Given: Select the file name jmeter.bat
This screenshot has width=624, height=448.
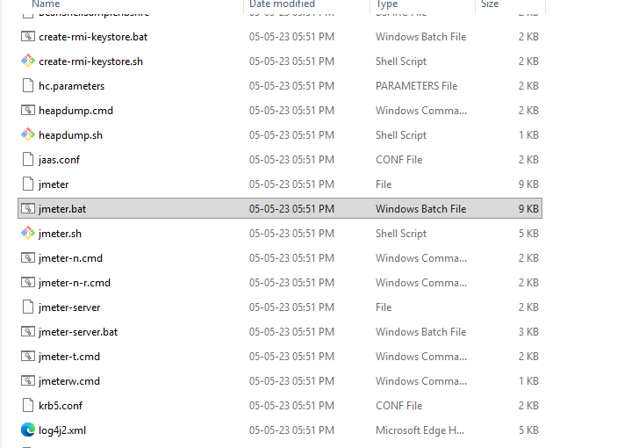Looking at the screenshot, I should [62, 209].
